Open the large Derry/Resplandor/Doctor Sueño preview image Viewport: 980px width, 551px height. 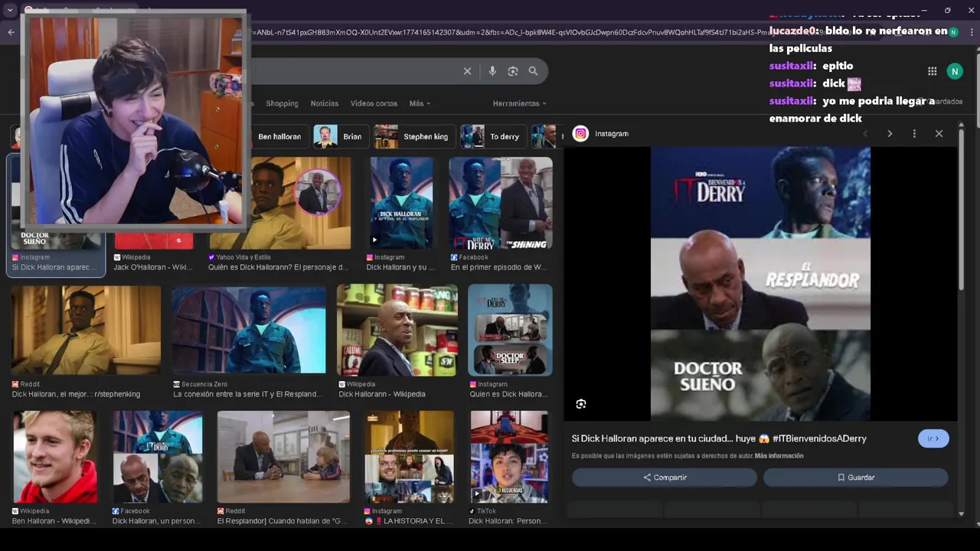point(760,284)
